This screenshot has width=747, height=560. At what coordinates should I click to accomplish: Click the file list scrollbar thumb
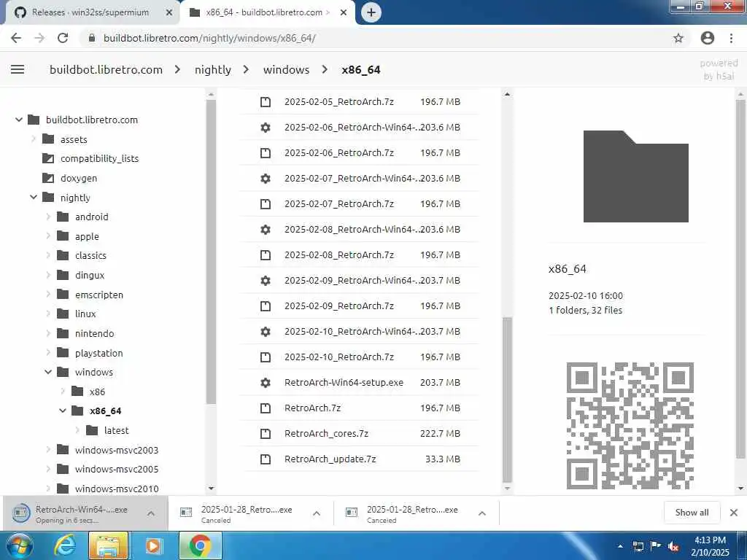point(508,399)
